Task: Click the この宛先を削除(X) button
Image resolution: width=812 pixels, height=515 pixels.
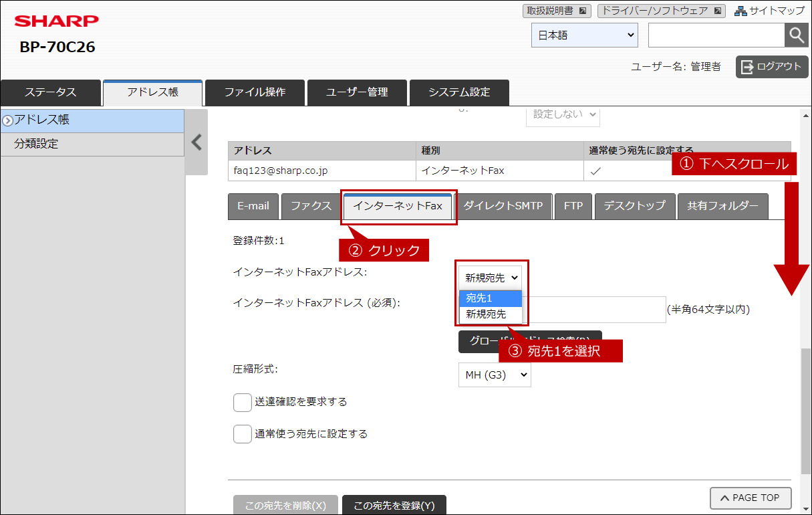Action: coord(285,506)
